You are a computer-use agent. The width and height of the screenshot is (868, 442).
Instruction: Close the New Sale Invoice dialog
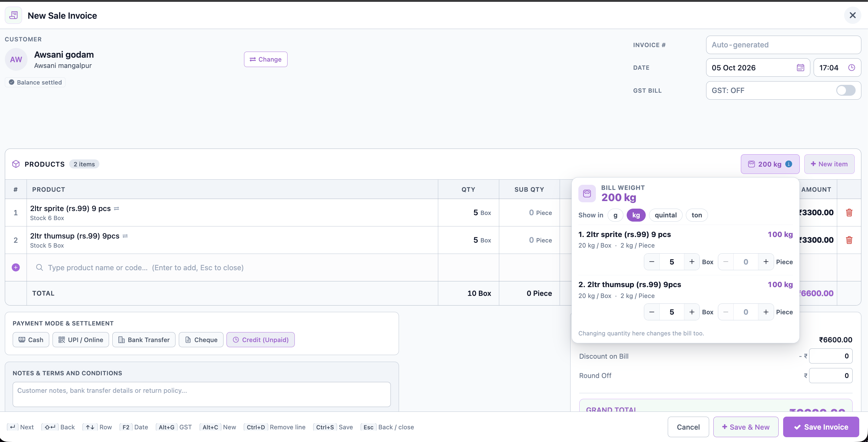pyautogui.click(x=853, y=15)
